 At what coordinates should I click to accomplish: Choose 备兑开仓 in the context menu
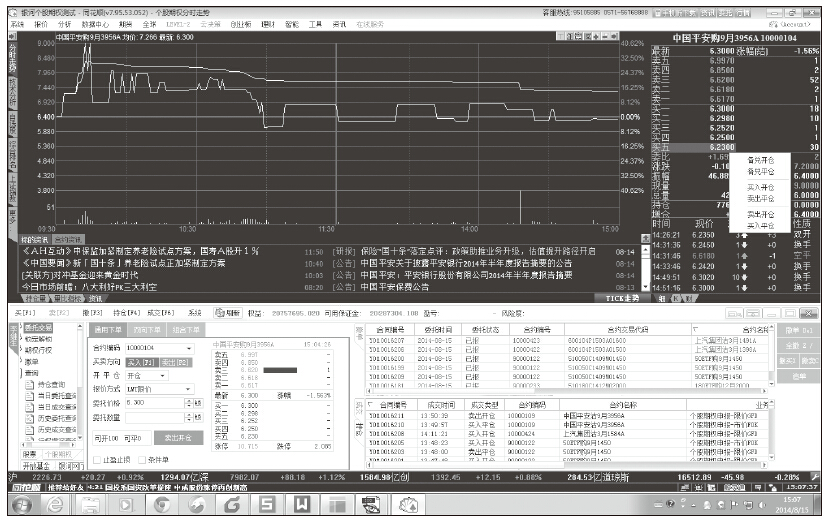[760, 160]
